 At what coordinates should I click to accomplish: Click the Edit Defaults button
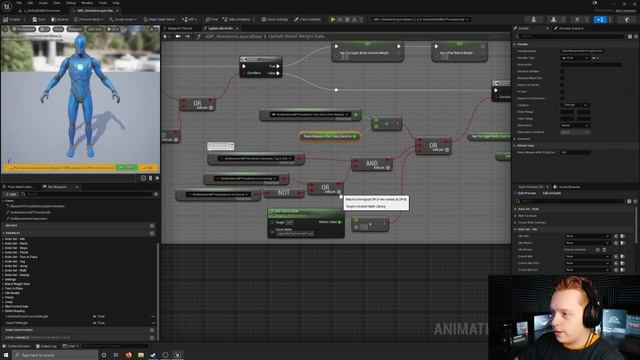(x=552, y=193)
